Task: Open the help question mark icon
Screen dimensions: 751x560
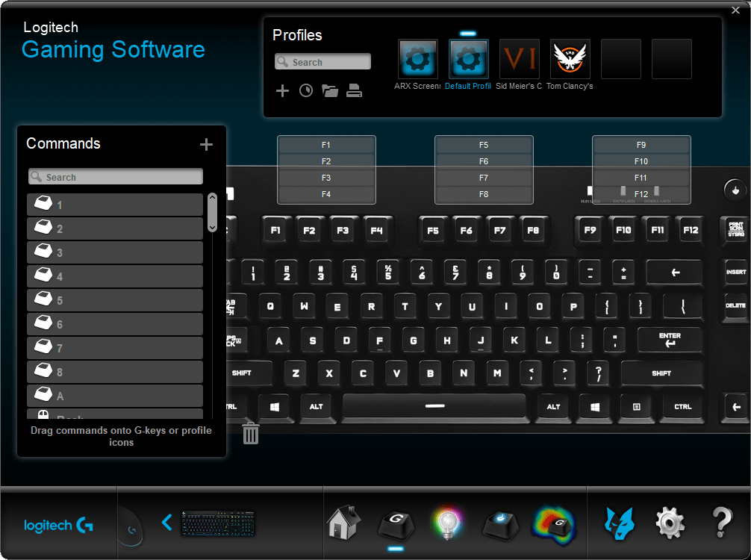Action: [x=721, y=523]
